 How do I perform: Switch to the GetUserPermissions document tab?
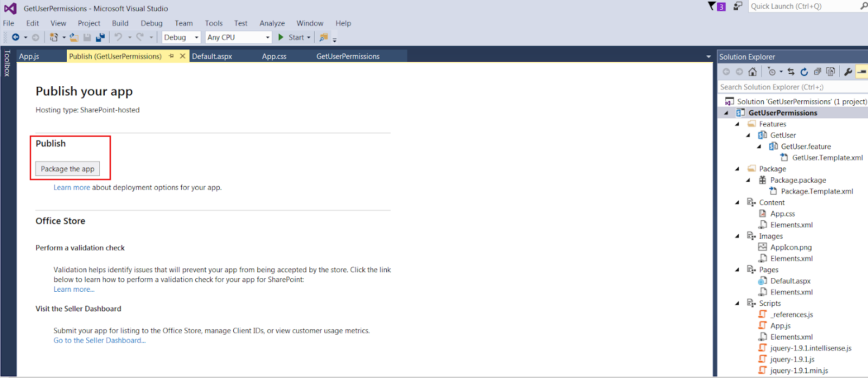click(x=348, y=56)
